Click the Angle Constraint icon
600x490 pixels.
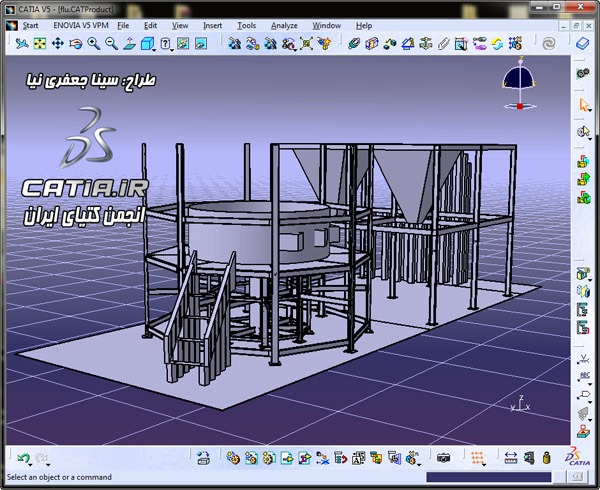point(408,44)
